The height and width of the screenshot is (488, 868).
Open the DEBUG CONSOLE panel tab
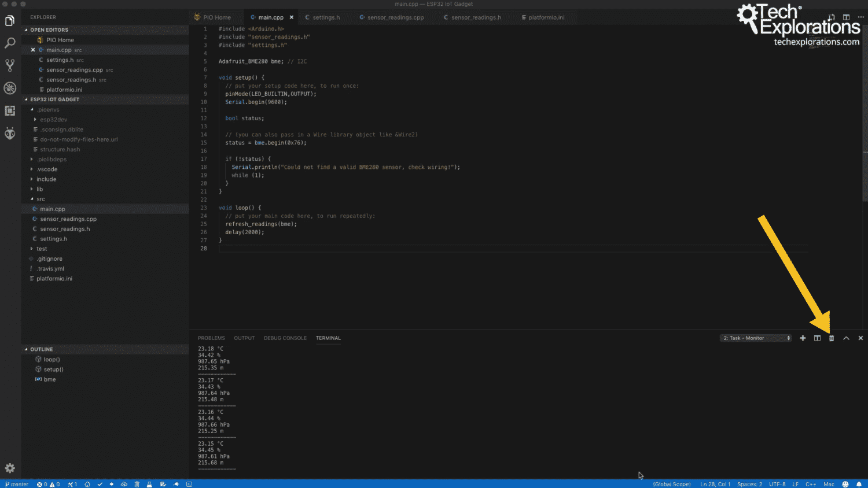[285, 338]
